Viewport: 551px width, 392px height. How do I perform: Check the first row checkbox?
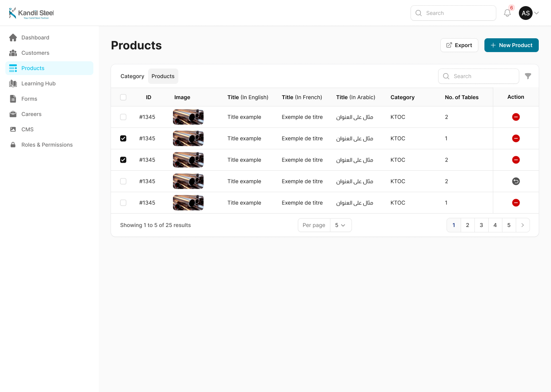(123, 117)
